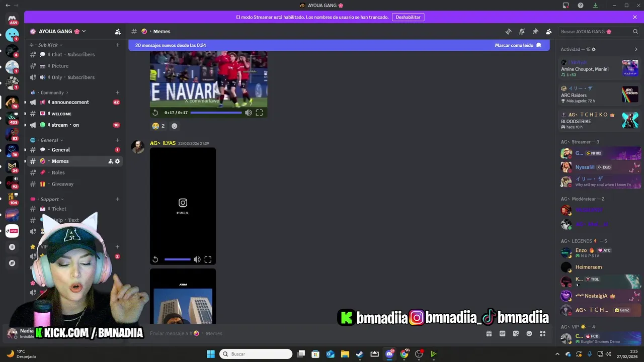Click the add a server plus icon
This screenshot has width=644, height=362.
coord(12,247)
